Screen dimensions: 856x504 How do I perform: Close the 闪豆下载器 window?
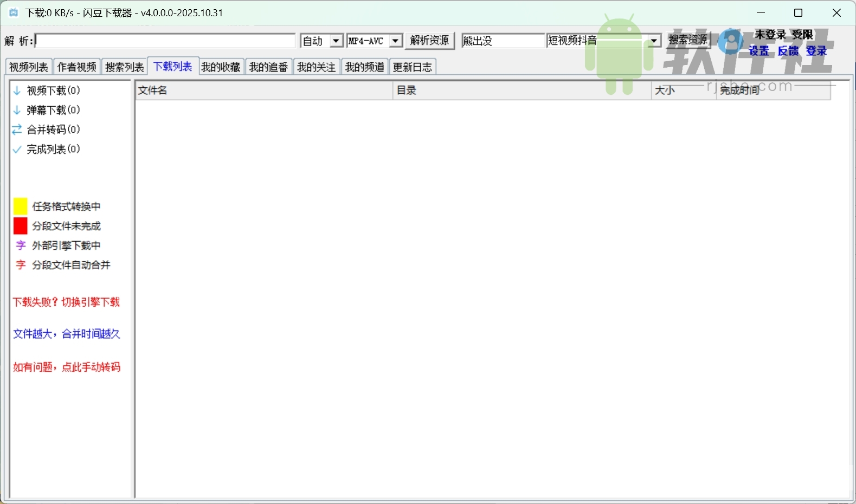tap(836, 12)
